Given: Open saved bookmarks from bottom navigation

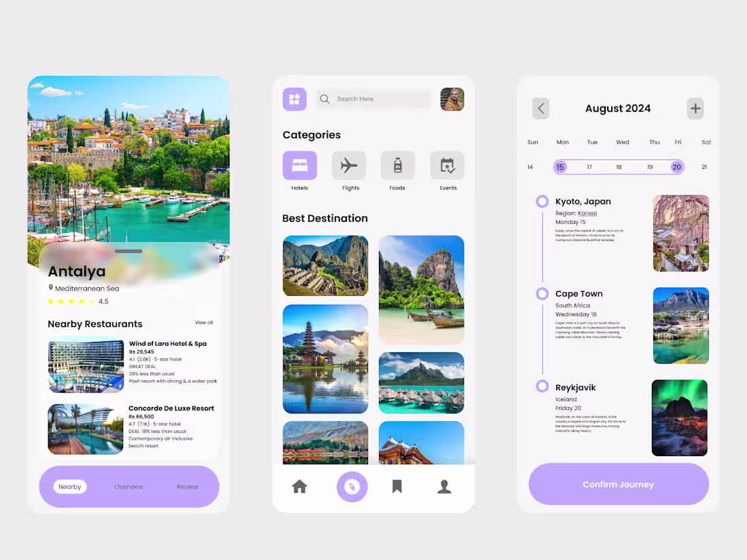Looking at the screenshot, I should pyautogui.click(x=397, y=486).
